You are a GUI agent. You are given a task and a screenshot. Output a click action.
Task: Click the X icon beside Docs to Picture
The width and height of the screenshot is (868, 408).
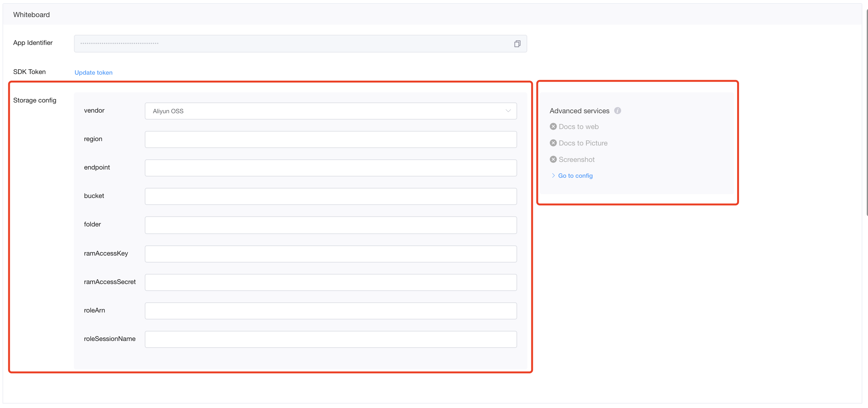coord(553,143)
